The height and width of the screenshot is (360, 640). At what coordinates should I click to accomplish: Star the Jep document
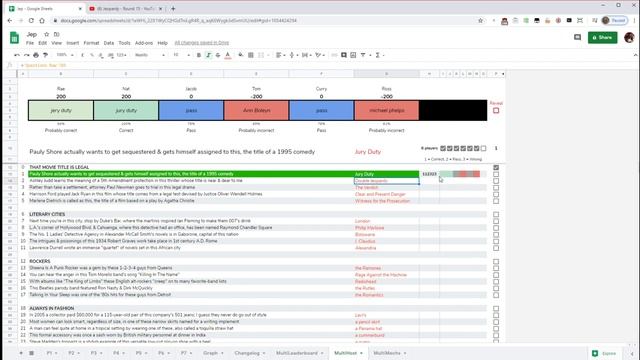coord(47,34)
